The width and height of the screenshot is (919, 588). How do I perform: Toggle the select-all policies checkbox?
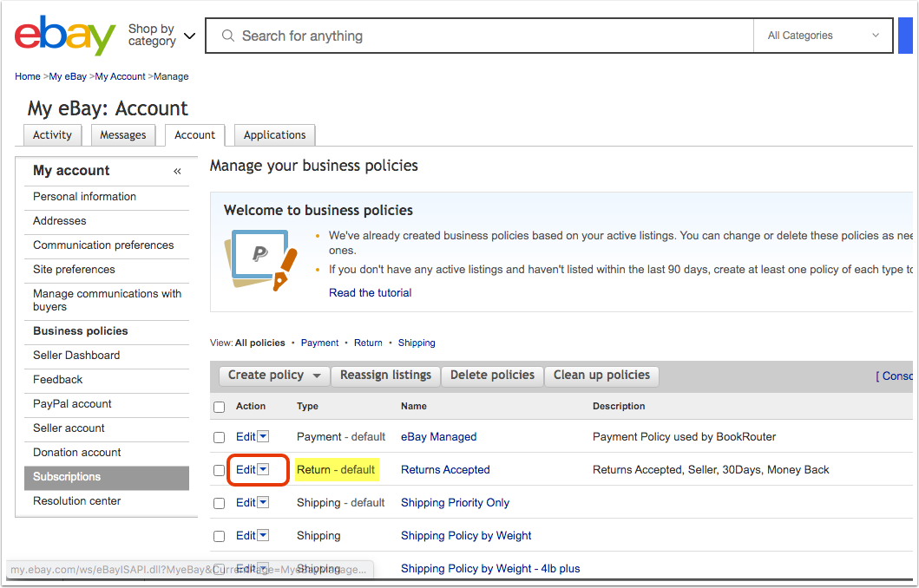(x=220, y=407)
